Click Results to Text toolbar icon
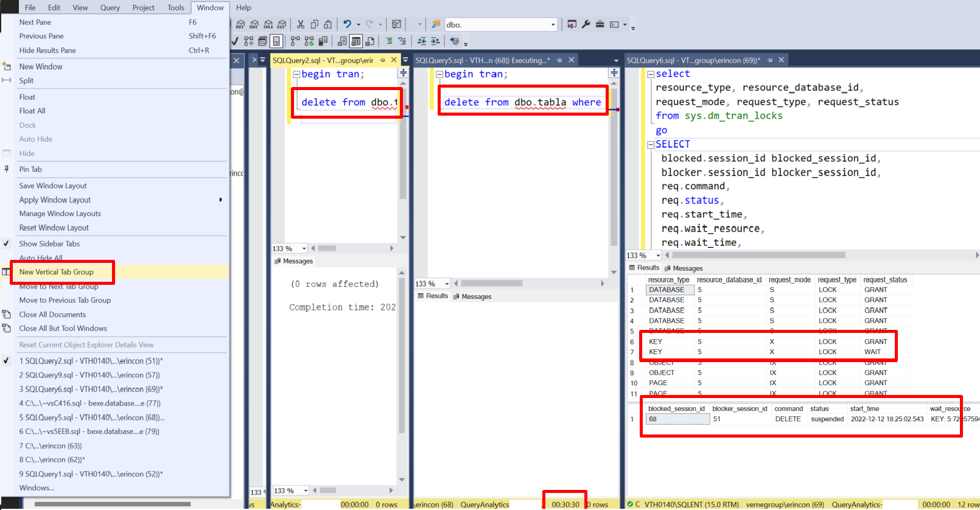Viewport: 980px width, 510px height. 342,41
